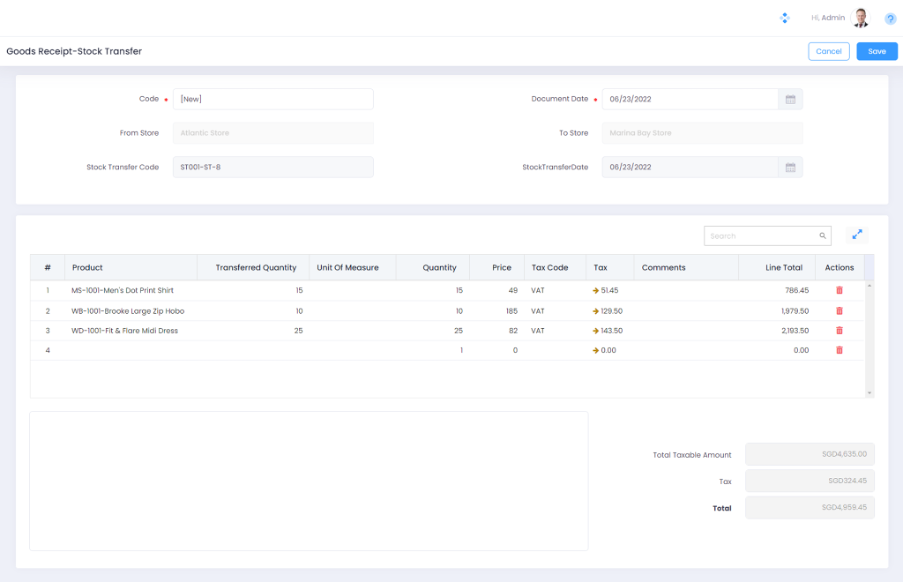Delete the WB-1001 Brooke Large Zip Hobo row

[839, 311]
